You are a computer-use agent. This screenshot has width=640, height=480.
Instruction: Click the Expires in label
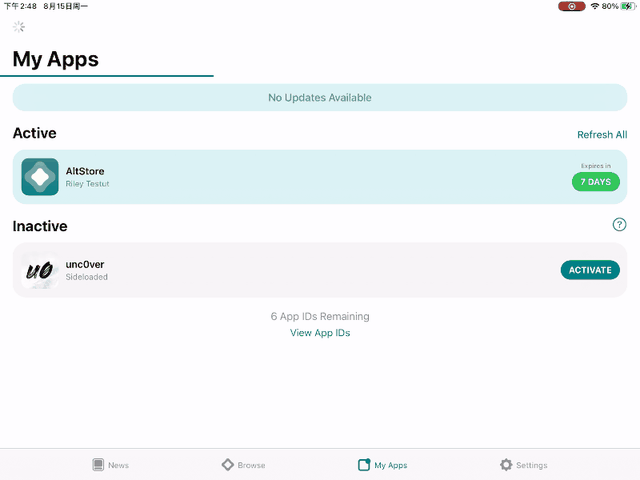596,166
